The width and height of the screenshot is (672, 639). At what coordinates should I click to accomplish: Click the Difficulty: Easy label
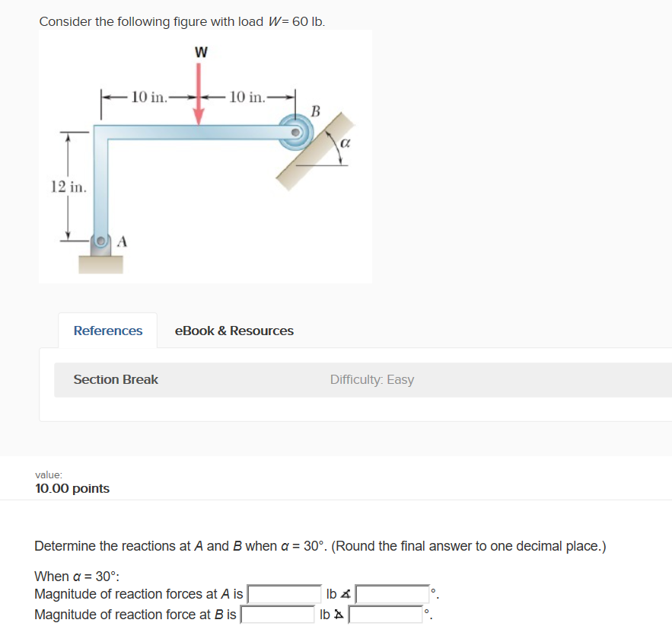(x=372, y=379)
